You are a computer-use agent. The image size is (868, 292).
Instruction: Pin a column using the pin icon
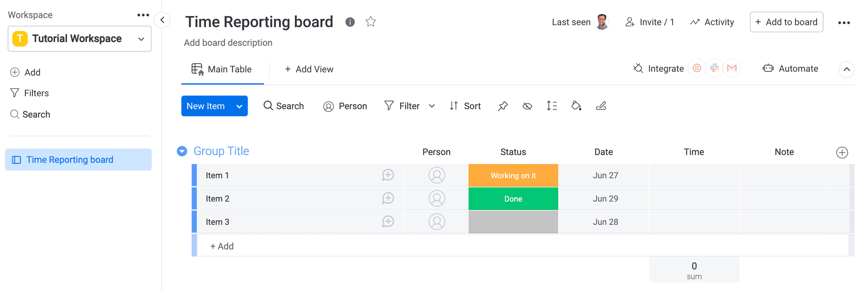coord(502,106)
